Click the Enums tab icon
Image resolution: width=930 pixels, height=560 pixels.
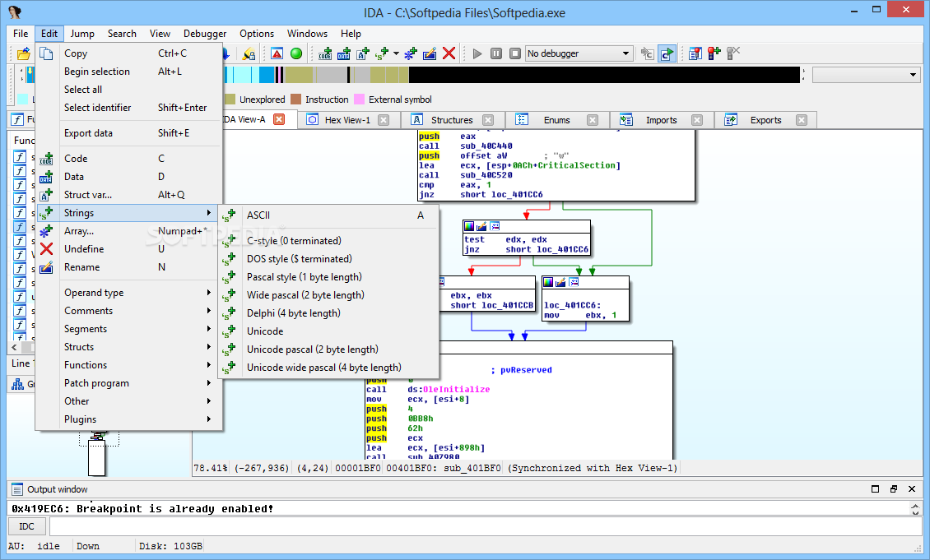pos(521,120)
